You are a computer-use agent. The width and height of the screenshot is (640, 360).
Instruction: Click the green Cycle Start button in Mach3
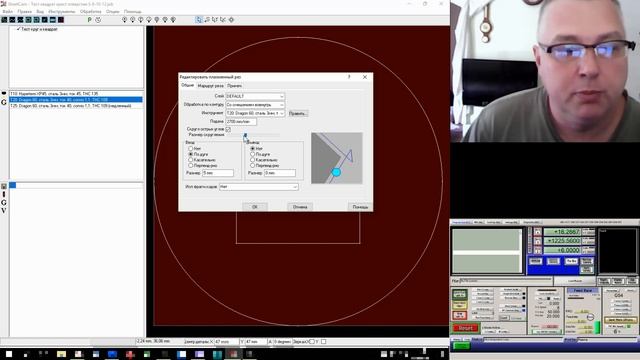[459, 294]
